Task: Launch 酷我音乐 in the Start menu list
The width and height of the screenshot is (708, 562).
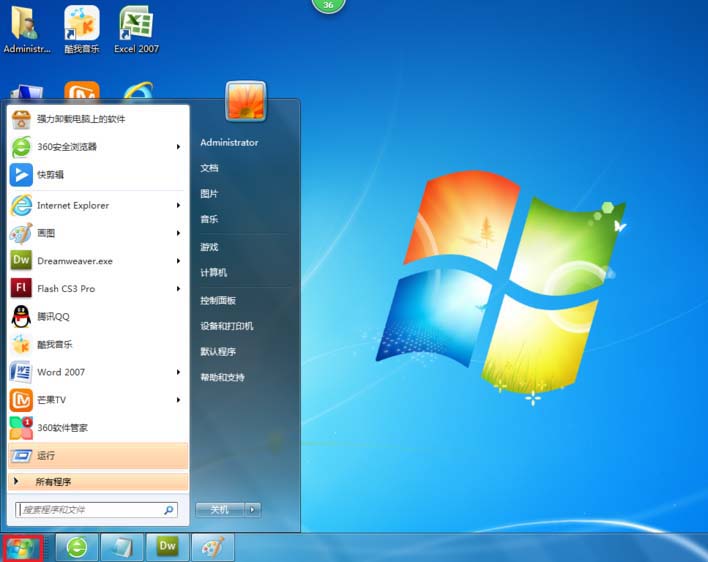Action: pos(98,344)
